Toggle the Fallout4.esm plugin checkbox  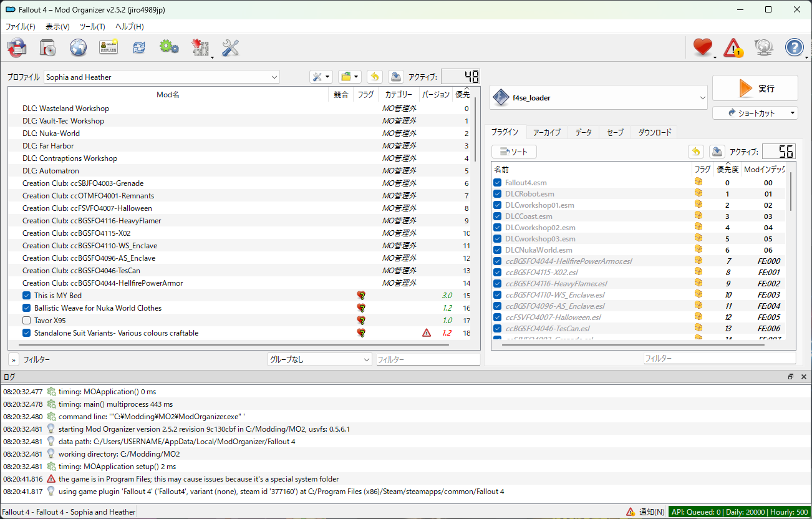(x=498, y=183)
